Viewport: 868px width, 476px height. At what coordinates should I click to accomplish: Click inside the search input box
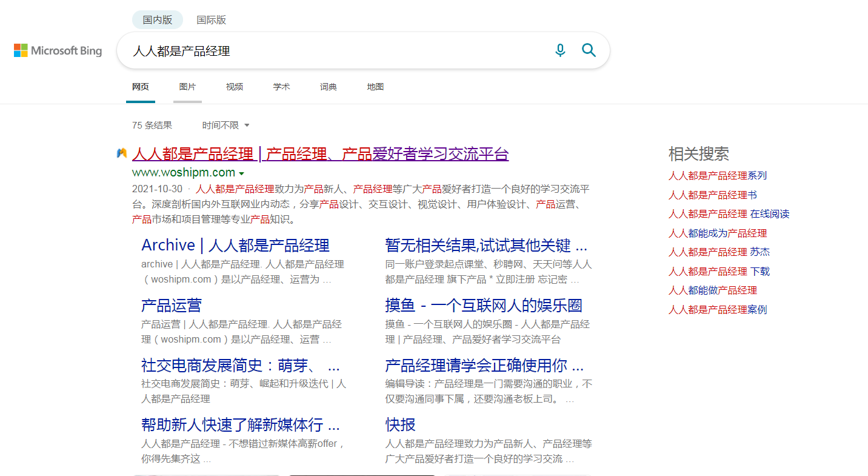tap(333, 50)
